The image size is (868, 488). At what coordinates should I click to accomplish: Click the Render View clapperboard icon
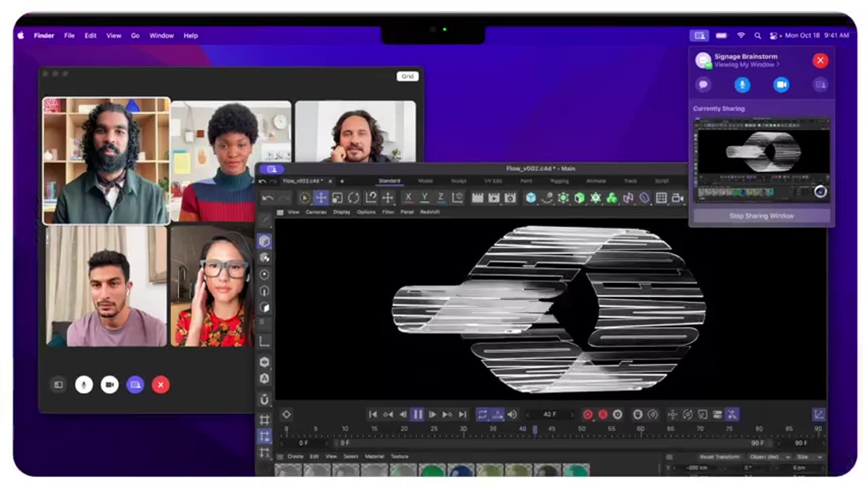pyautogui.click(x=477, y=198)
